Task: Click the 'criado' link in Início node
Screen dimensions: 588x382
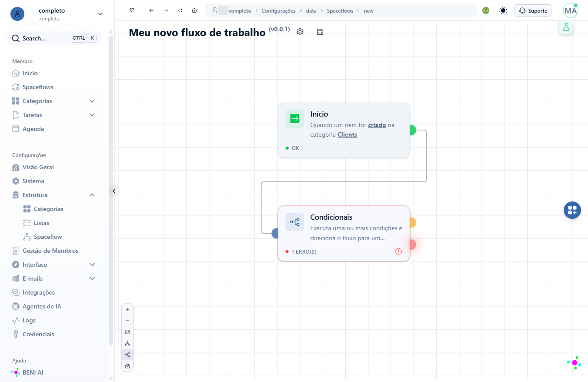Action: pyautogui.click(x=377, y=125)
